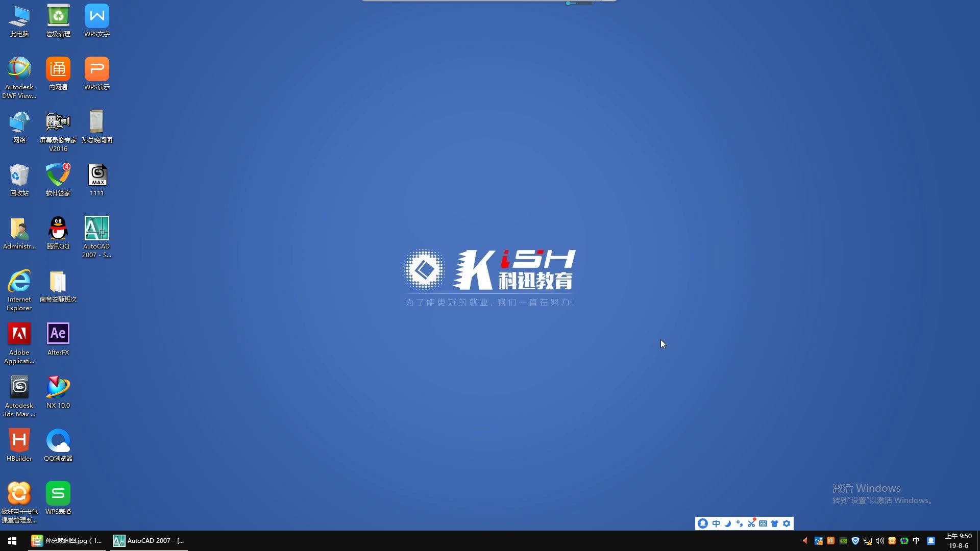Switch to AutoCAD 2007 taskbar window

149,541
